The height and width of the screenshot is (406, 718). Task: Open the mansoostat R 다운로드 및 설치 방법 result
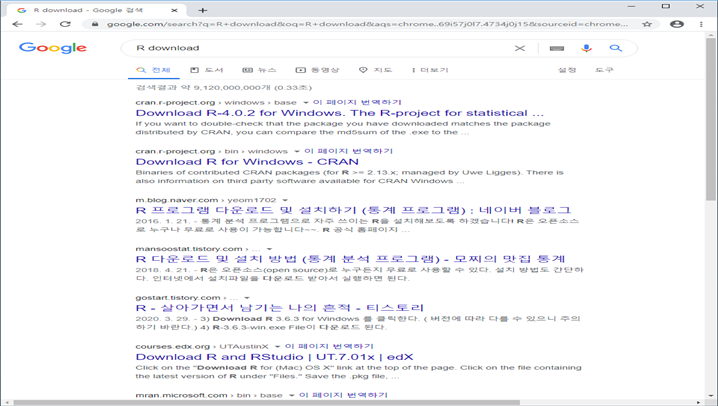point(350,259)
